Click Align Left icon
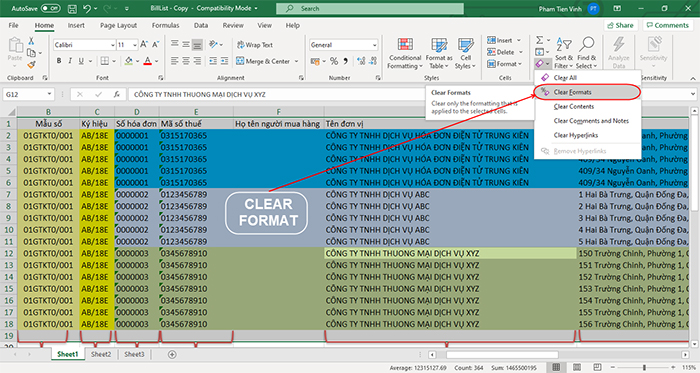The image size is (700, 373). [x=175, y=61]
